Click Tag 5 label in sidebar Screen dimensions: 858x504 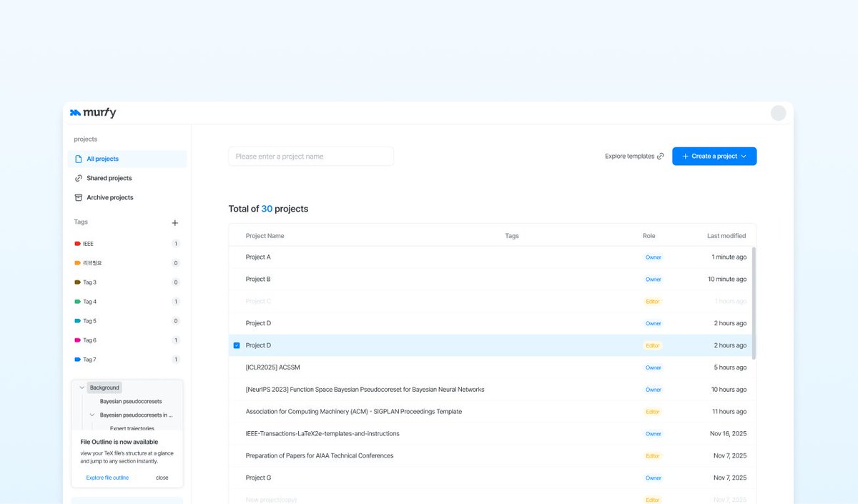pyautogui.click(x=89, y=321)
